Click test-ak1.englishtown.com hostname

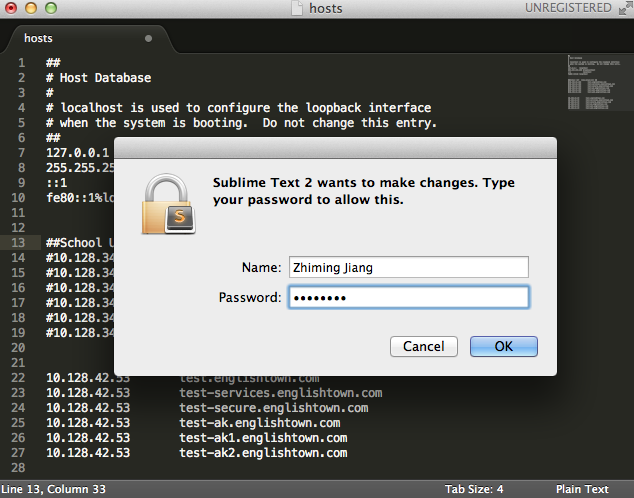(x=263, y=438)
